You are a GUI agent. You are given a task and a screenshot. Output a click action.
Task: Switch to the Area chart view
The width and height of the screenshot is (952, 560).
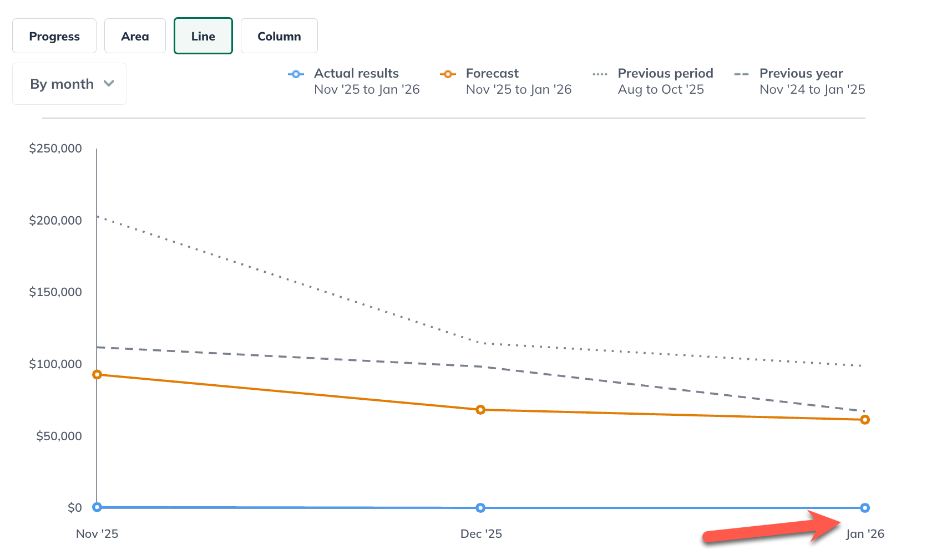[135, 36]
